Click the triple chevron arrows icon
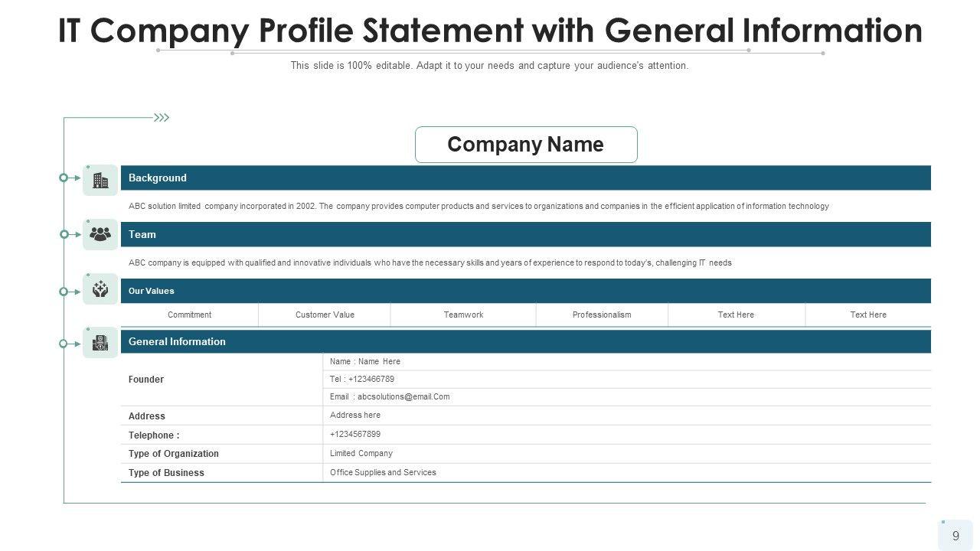 coord(162,118)
